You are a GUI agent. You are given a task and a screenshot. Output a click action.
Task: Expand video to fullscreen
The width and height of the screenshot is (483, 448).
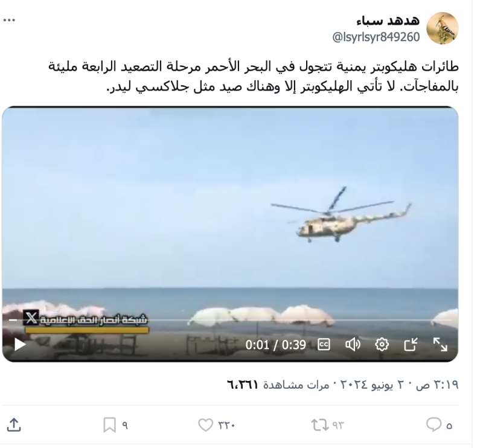tap(440, 345)
